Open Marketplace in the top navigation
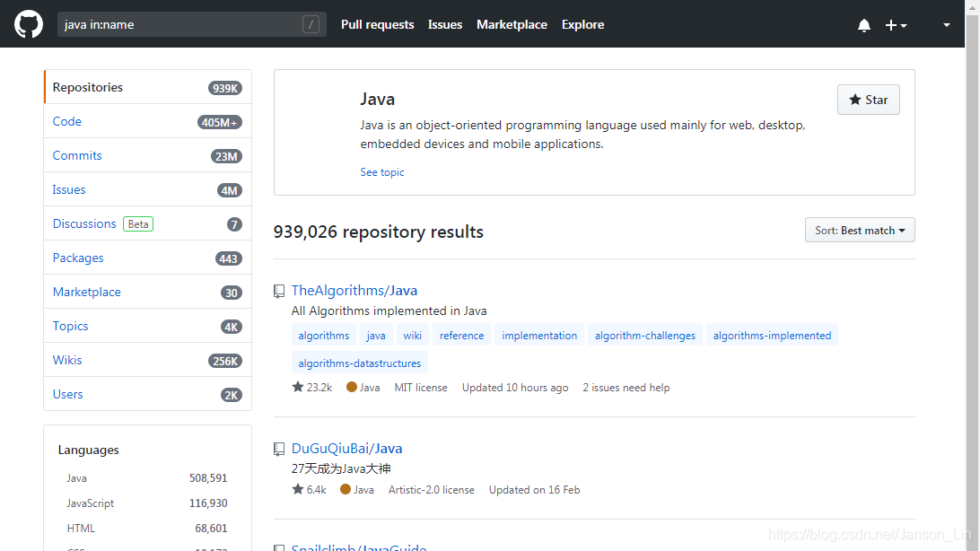 tap(512, 24)
